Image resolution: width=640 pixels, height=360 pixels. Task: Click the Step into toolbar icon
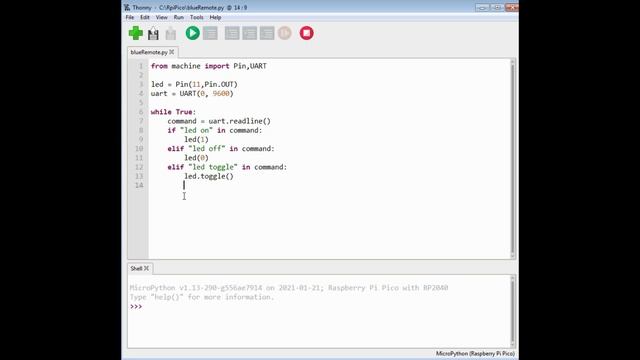pyautogui.click(x=249, y=33)
